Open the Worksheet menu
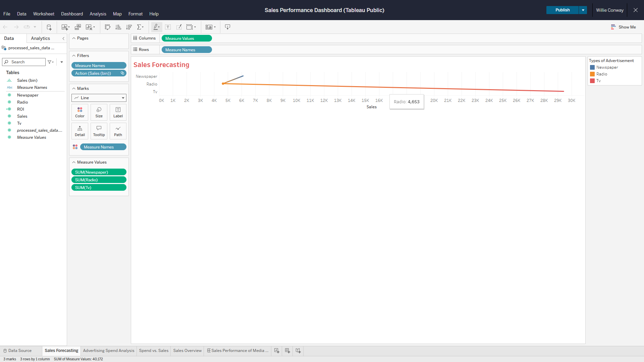This screenshot has width=644, height=362. 44,14
